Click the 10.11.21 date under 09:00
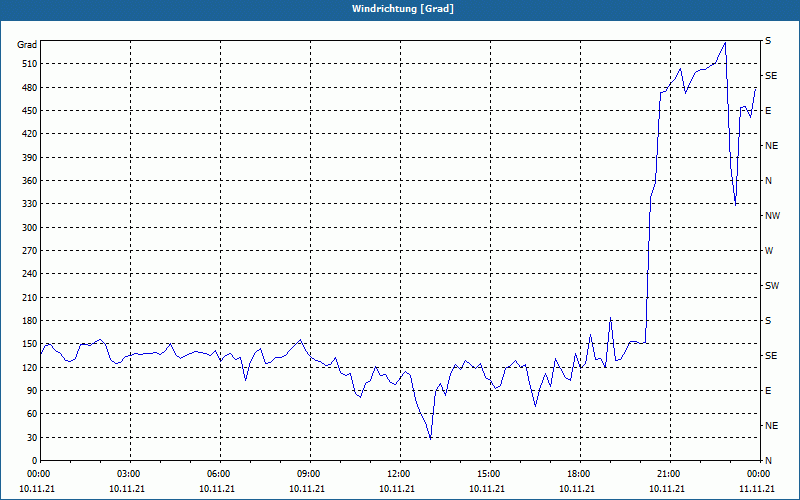The width and height of the screenshot is (800, 500). (307, 489)
